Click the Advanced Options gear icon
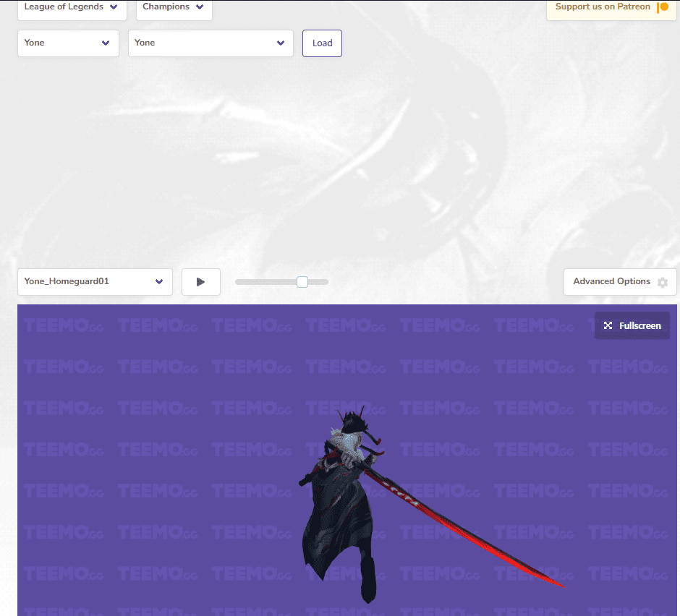This screenshot has width=680, height=616. [662, 283]
